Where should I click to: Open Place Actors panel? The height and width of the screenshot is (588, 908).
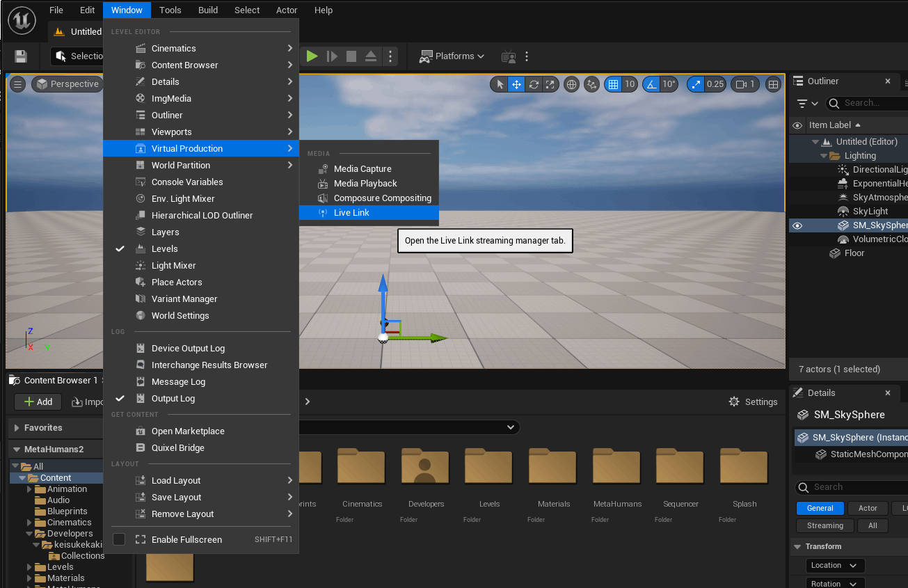tap(201, 283)
